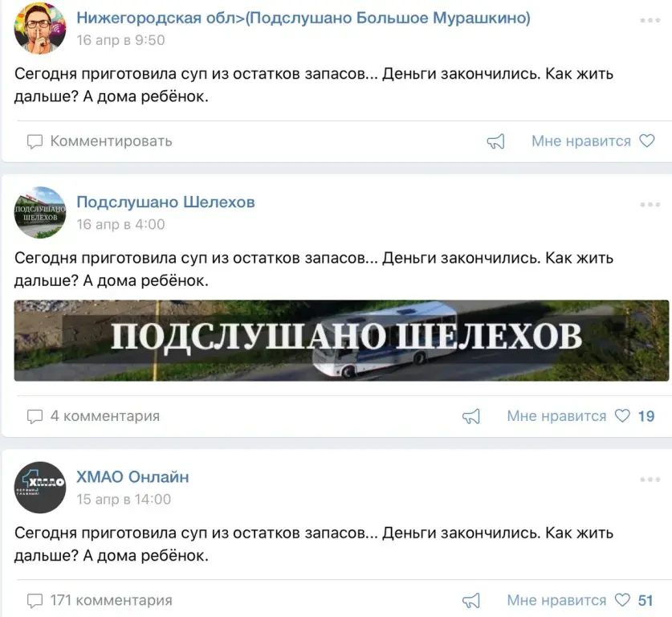The image size is (672, 617).
Task: Open post timestamp 16 апр в 9:50
Action: [x=120, y=40]
